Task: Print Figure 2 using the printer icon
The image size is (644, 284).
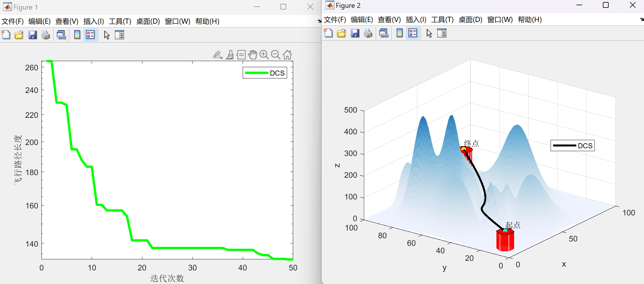Action: click(368, 33)
